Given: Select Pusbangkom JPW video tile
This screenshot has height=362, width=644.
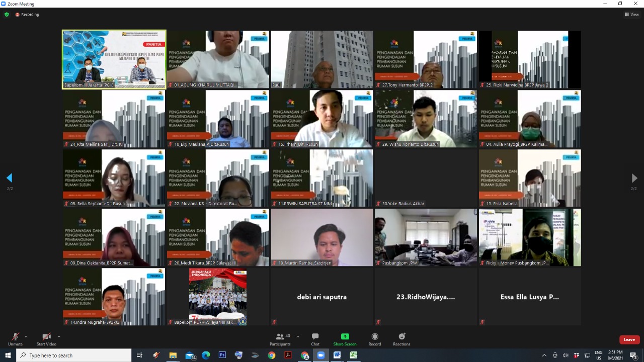Looking at the screenshot, I should pyautogui.click(x=426, y=237).
